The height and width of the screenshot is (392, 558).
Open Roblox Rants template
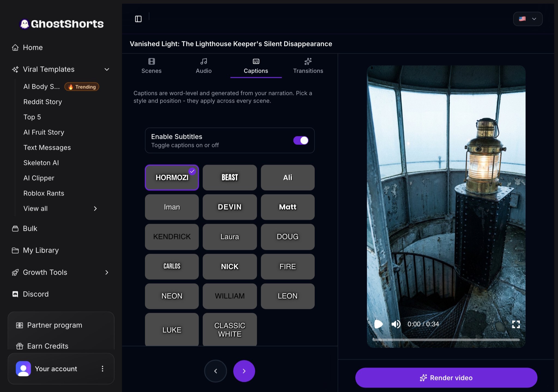point(44,193)
